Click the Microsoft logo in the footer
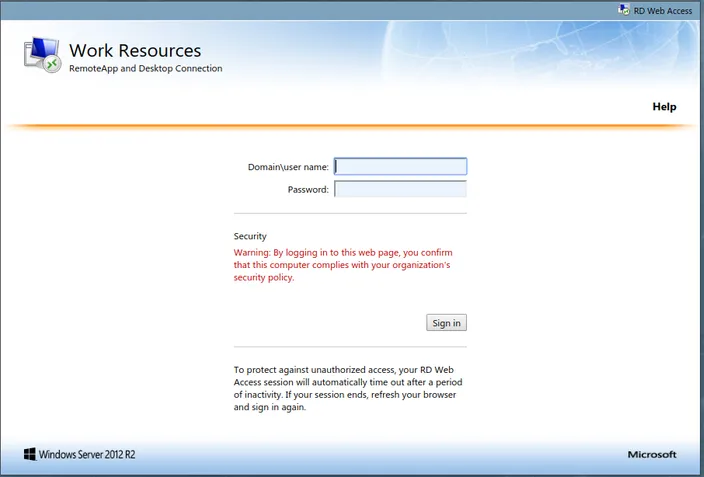 (652, 455)
